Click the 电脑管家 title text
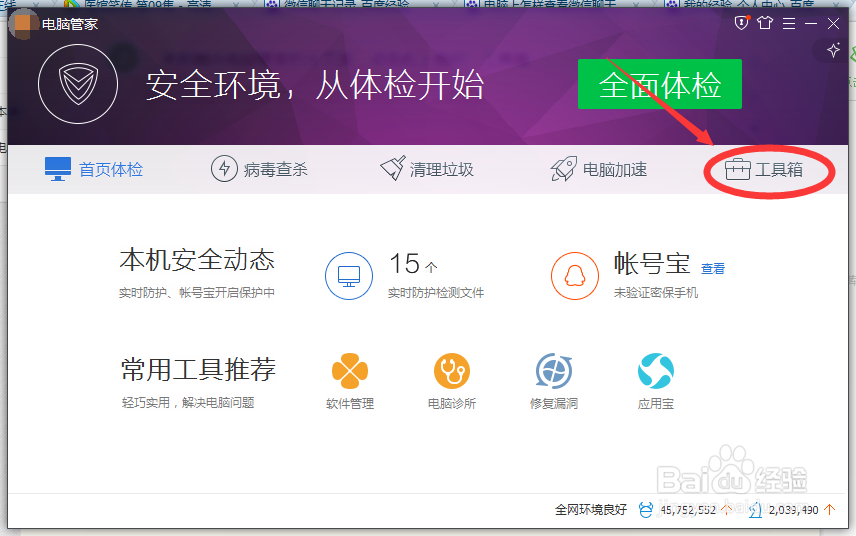856x536 pixels. coord(70,24)
